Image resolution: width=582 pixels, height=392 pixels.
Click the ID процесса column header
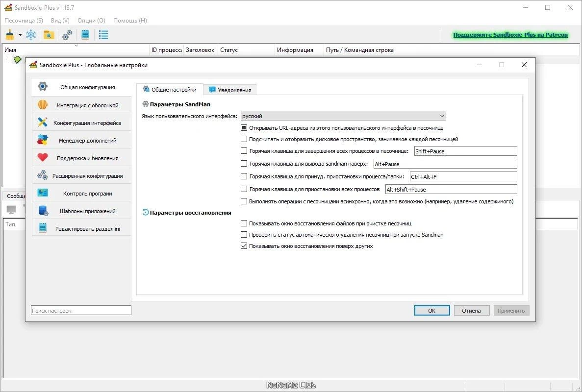(166, 49)
